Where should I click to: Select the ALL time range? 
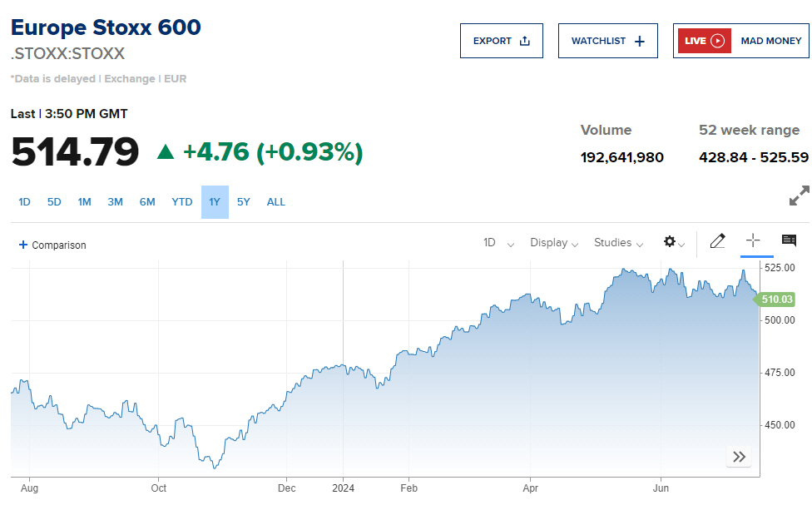[x=275, y=201]
